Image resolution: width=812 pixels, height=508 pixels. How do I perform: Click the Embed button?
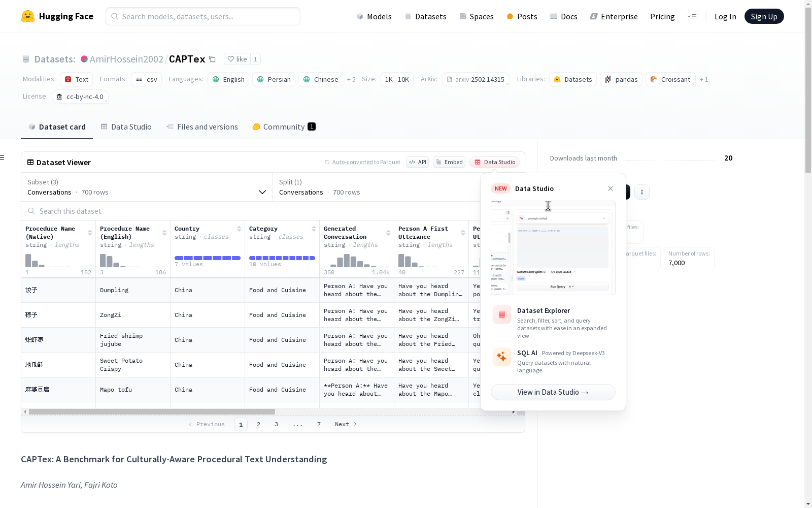(449, 162)
